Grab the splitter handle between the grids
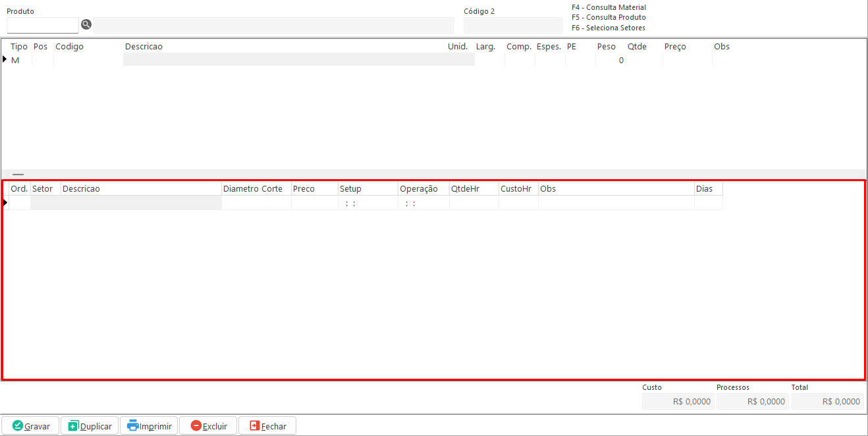This screenshot has height=436, width=868. click(x=18, y=175)
